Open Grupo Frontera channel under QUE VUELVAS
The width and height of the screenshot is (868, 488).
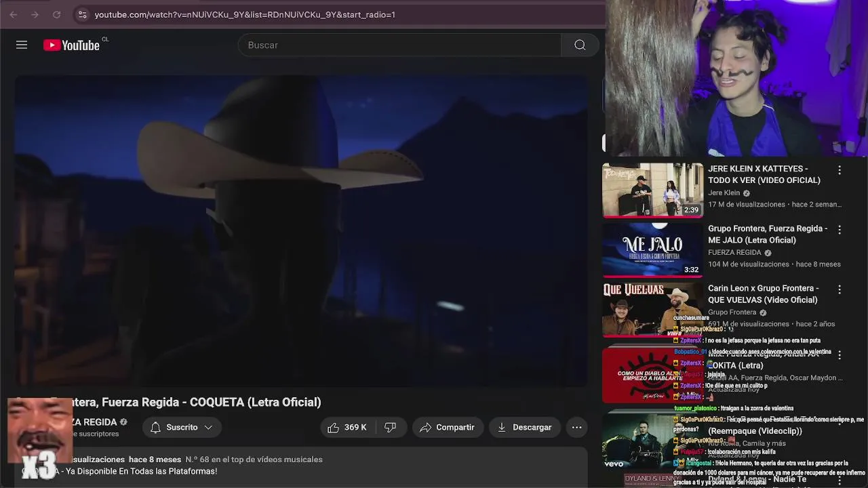(732, 312)
